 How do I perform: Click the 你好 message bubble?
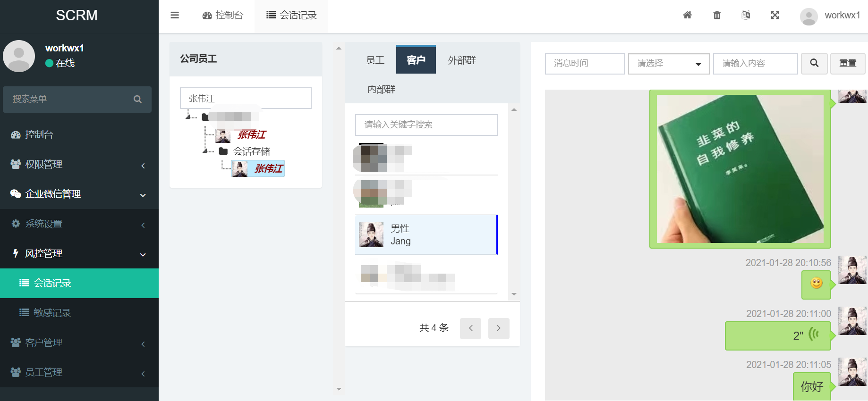(x=812, y=387)
